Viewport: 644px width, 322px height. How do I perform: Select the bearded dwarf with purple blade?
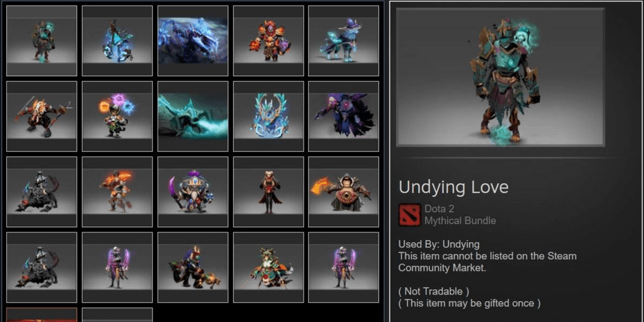pos(193,192)
